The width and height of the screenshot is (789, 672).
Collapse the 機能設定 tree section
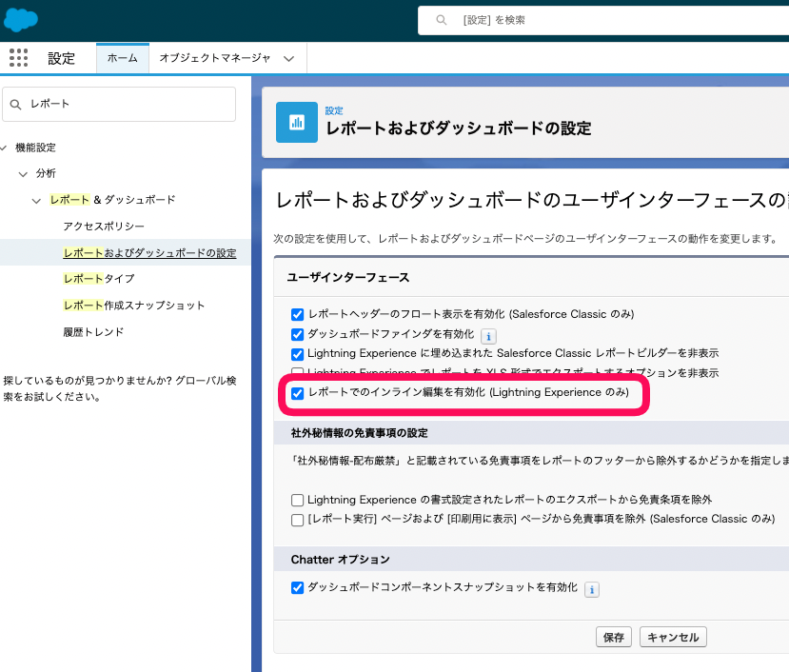[4, 148]
